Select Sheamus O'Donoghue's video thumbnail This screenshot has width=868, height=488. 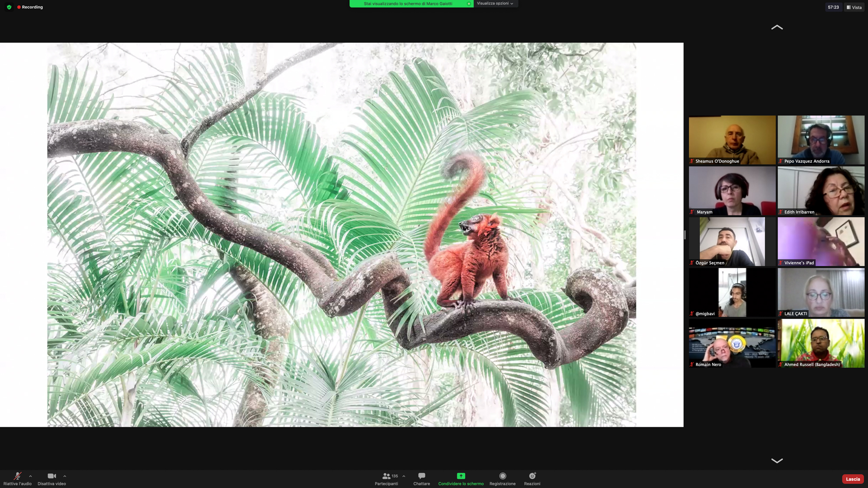pos(732,139)
